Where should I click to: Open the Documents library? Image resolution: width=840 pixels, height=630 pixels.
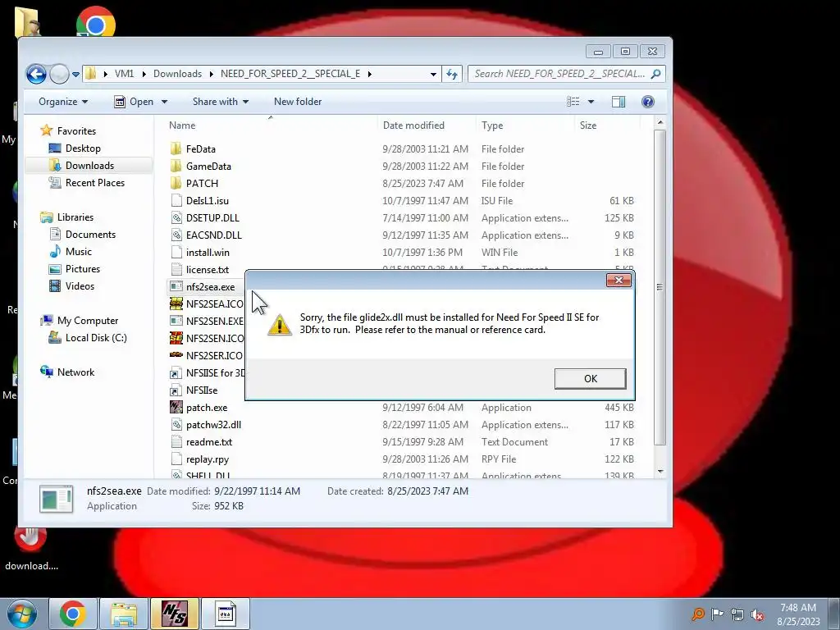pos(90,235)
